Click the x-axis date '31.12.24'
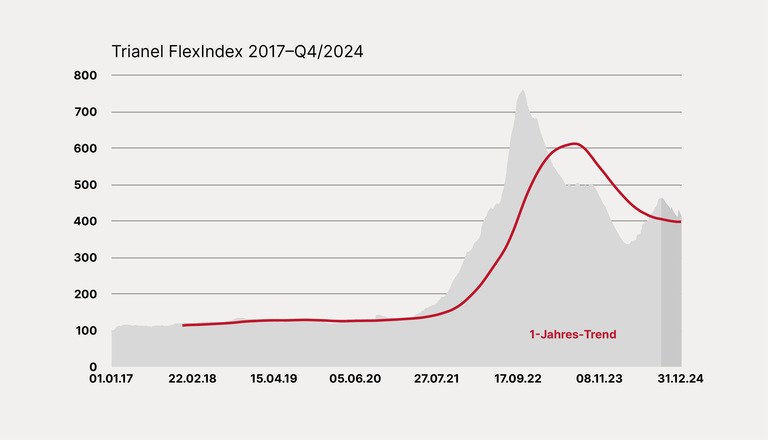Viewport: 768px width, 440px height. [x=680, y=379]
